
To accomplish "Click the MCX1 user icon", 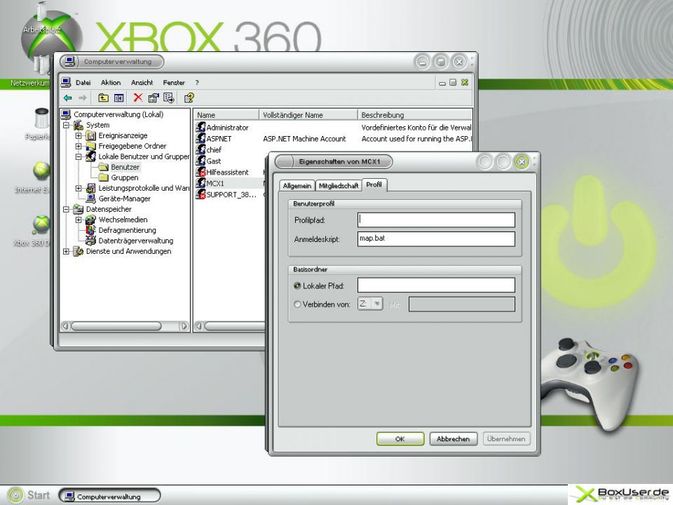I will (200, 183).
